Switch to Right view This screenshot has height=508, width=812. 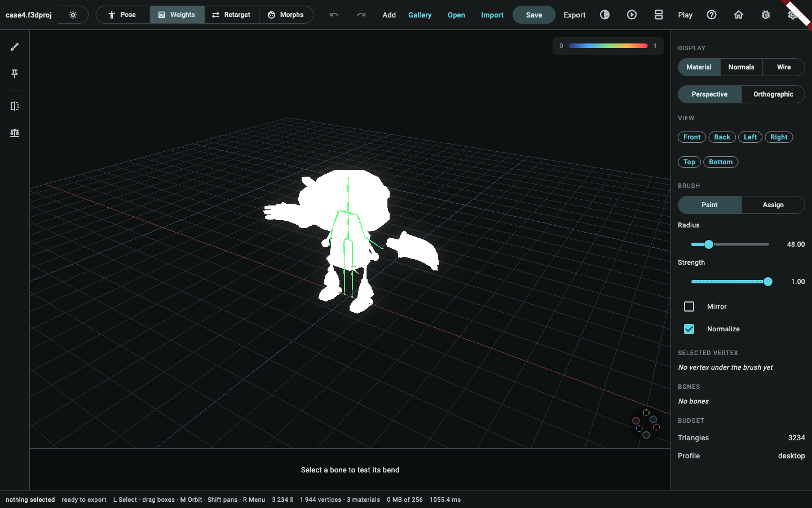click(779, 137)
